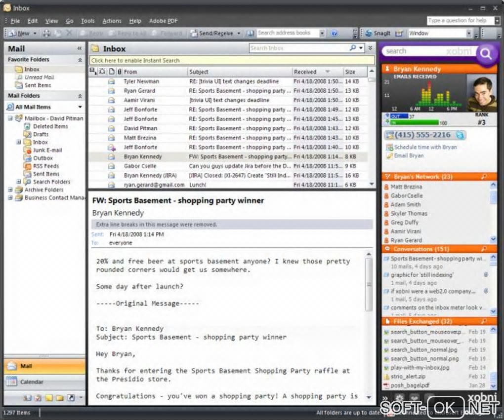The height and width of the screenshot is (420, 504).
Task: Collapse the Favorite Folders section
Action: coord(80,60)
